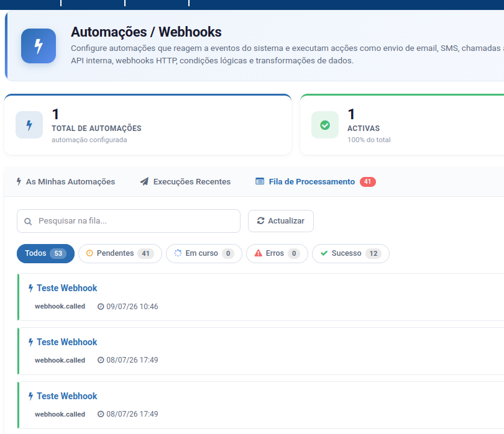This screenshot has width=504, height=434.
Task: Click the 12 count badge on Sucesso
Action: tap(373, 253)
